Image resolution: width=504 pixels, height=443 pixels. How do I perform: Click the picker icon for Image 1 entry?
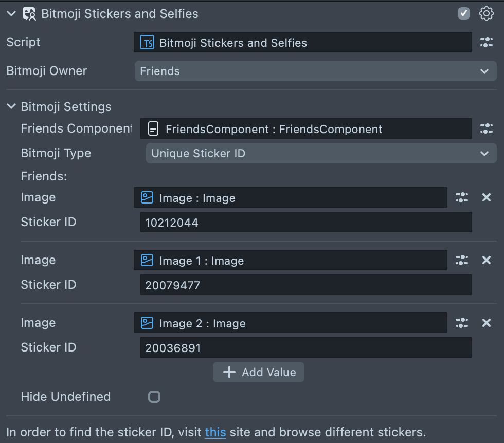pyautogui.click(x=461, y=261)
